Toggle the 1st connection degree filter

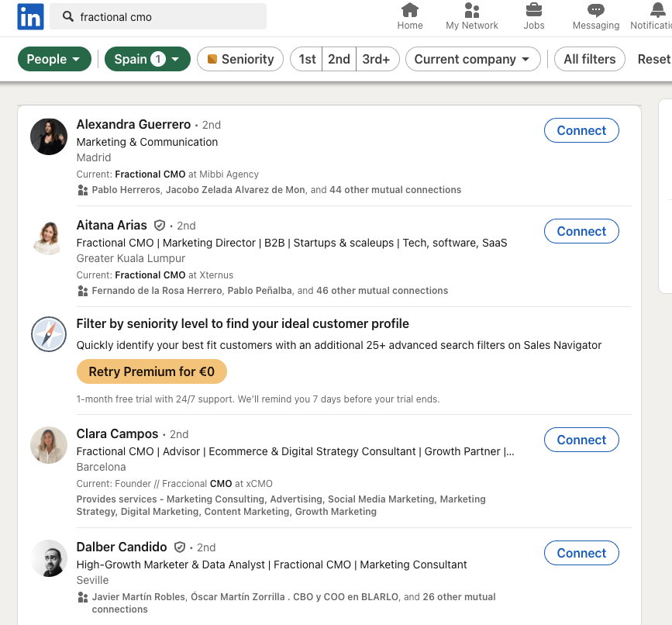coord(306,58)
